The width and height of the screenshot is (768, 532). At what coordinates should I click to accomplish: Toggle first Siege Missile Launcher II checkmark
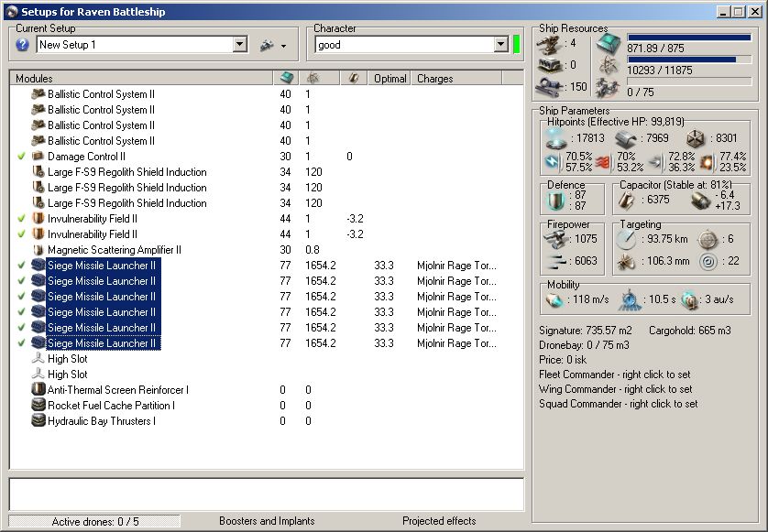click(21, 266)
